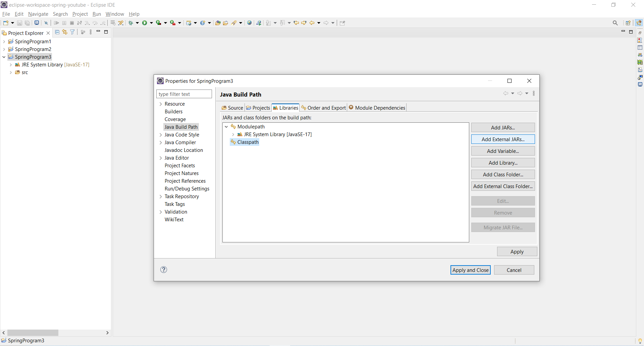Click the External Tools run icon
The height and width of the screenshot is (346, 644).
(x=172, y=23)
